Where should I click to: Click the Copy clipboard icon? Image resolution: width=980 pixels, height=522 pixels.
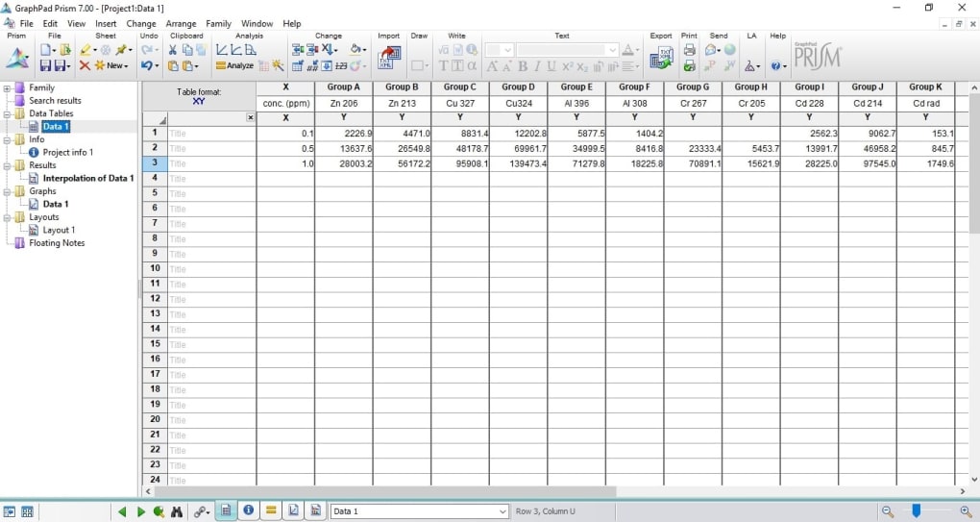tap(187, 49)
